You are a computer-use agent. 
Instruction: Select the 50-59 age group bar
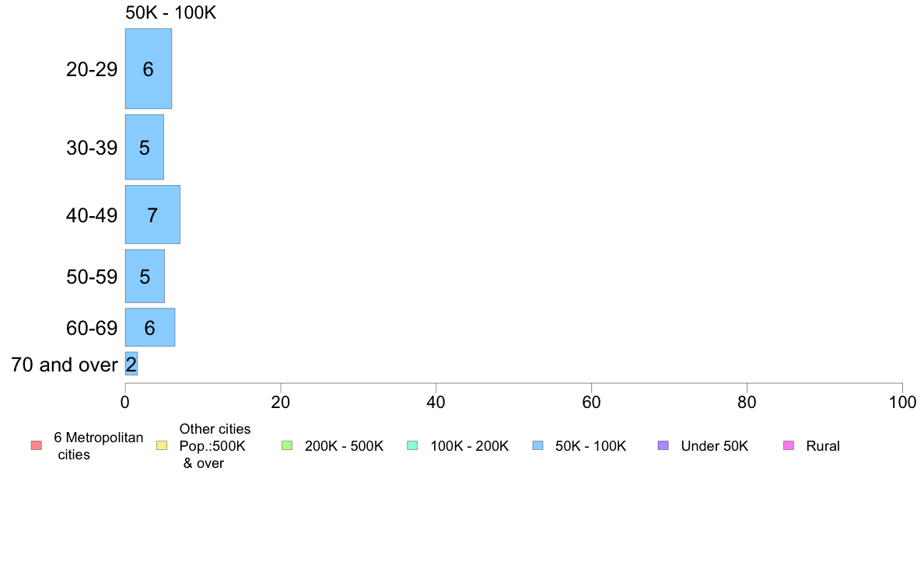coord(145,276)
